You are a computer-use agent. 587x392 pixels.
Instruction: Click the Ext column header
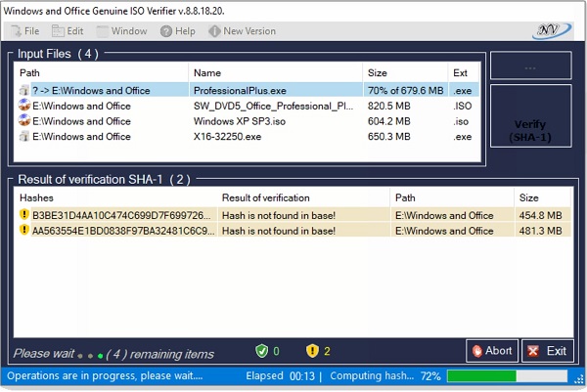[x=464, y=72]
